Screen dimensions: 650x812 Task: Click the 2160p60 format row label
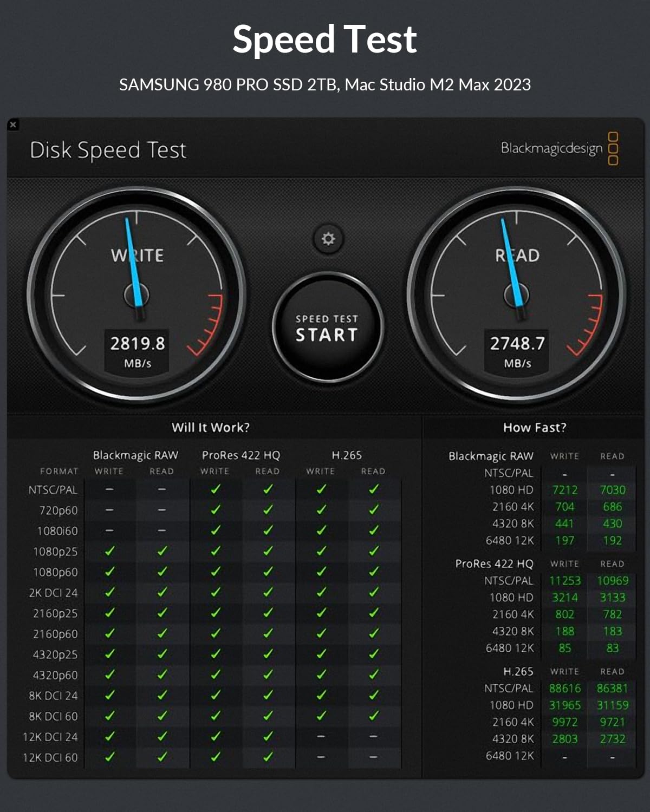[55, 634]
